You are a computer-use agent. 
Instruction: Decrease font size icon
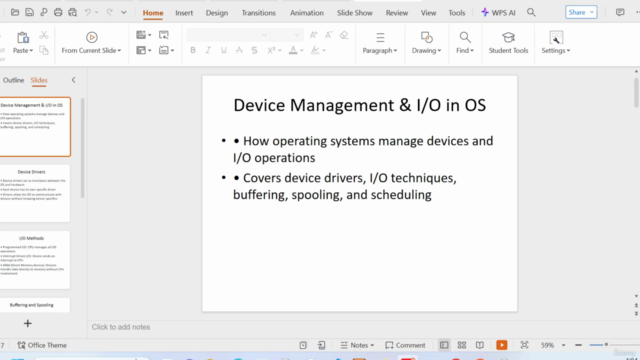pos(329,35)
